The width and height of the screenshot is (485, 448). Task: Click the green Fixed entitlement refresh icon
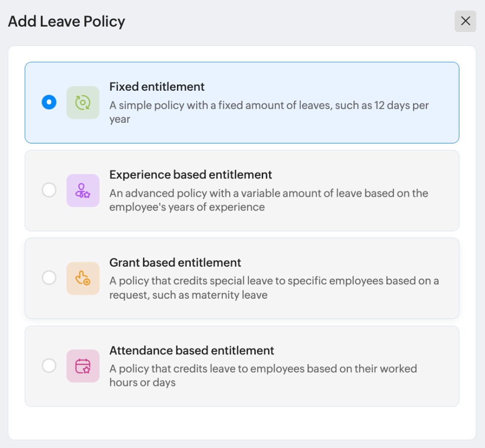83,103
